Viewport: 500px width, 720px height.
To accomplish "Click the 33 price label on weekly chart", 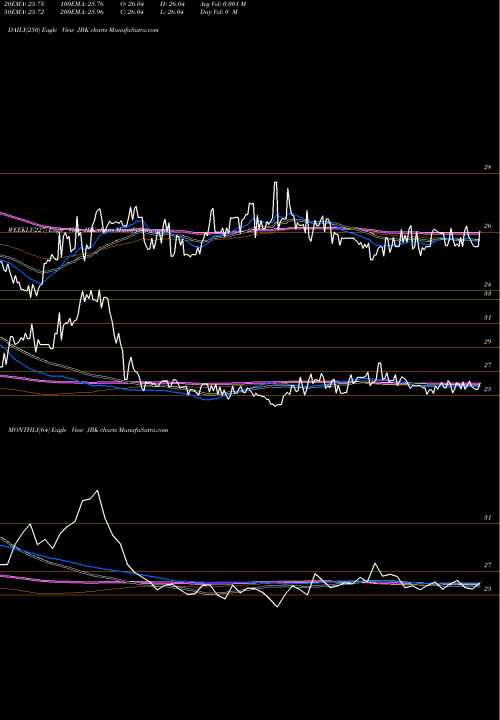I will pyautogui.click(x=488, y=293).
